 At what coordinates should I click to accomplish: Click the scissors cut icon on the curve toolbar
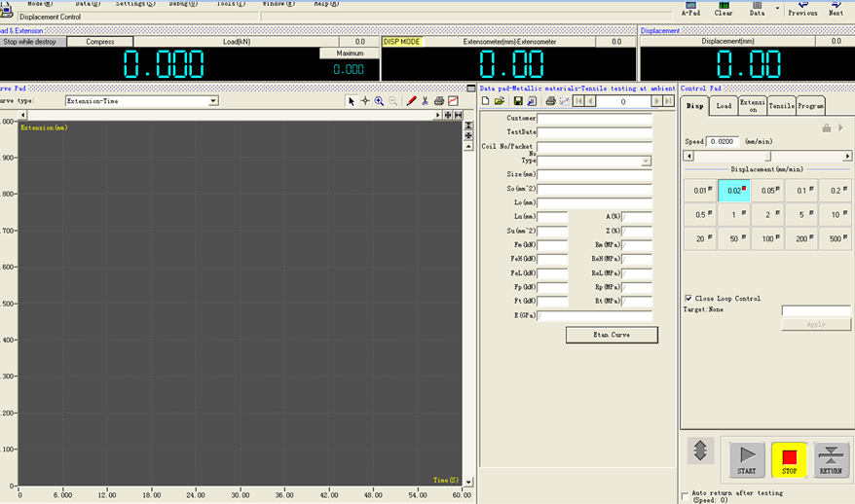[425, 101]
